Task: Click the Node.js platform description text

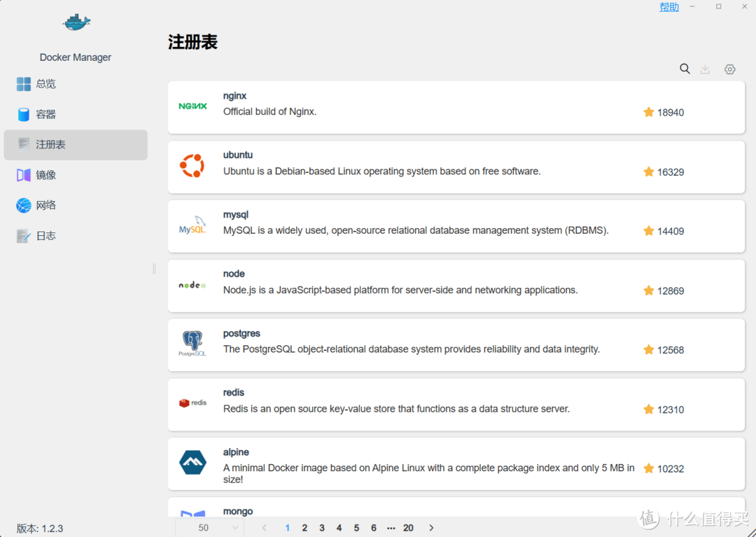Action: coord(400,290)
